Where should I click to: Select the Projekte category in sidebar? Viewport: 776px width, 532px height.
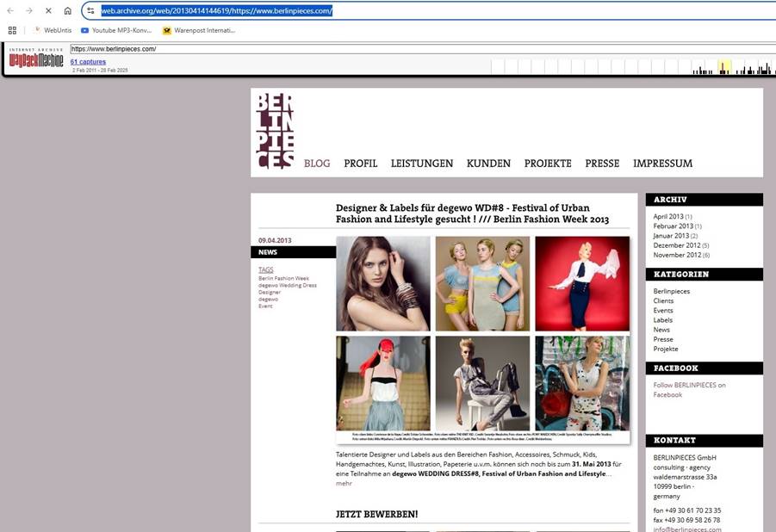(666, 349)
